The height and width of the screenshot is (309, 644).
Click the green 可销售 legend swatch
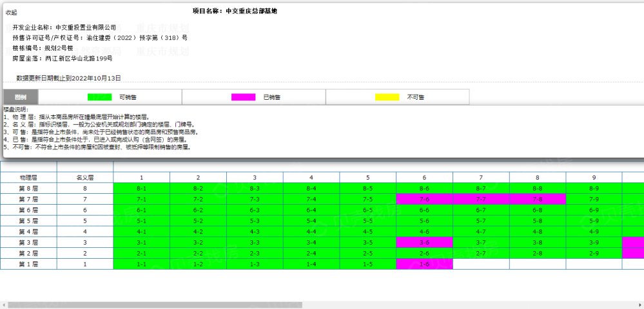pos(100,97)
